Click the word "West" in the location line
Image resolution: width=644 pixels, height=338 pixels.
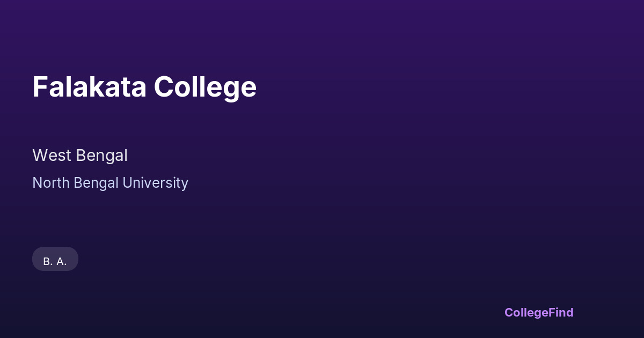coord(52,156)
